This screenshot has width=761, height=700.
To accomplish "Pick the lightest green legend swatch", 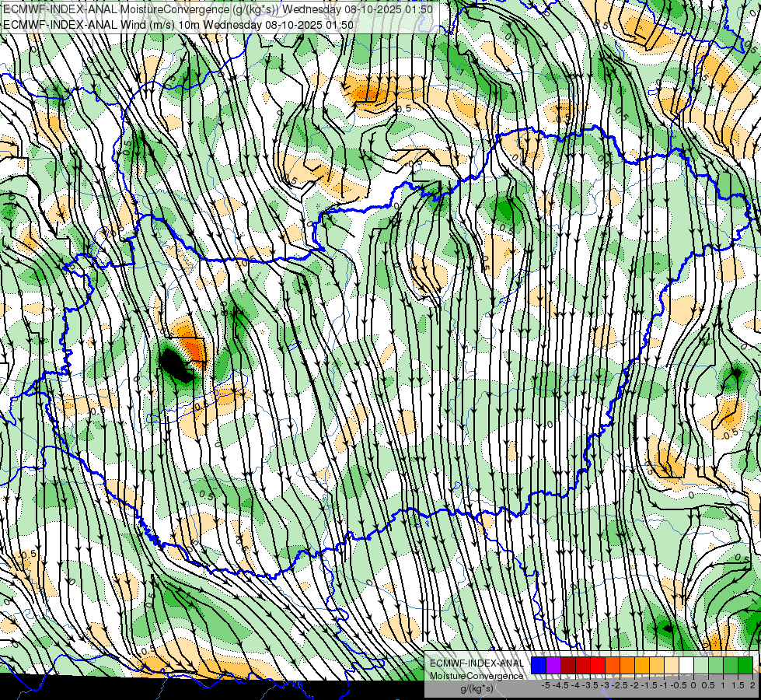I will tap(701, 665).
